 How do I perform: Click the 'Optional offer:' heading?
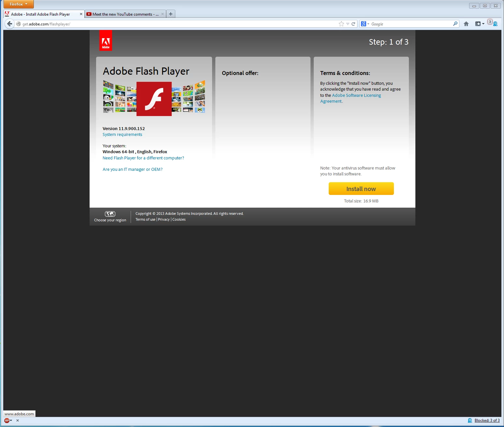pos(240,73)
